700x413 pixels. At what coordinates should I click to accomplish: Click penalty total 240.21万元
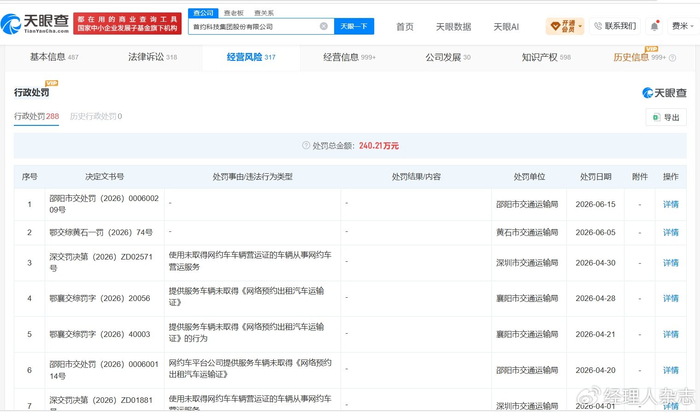pos(379,146)
